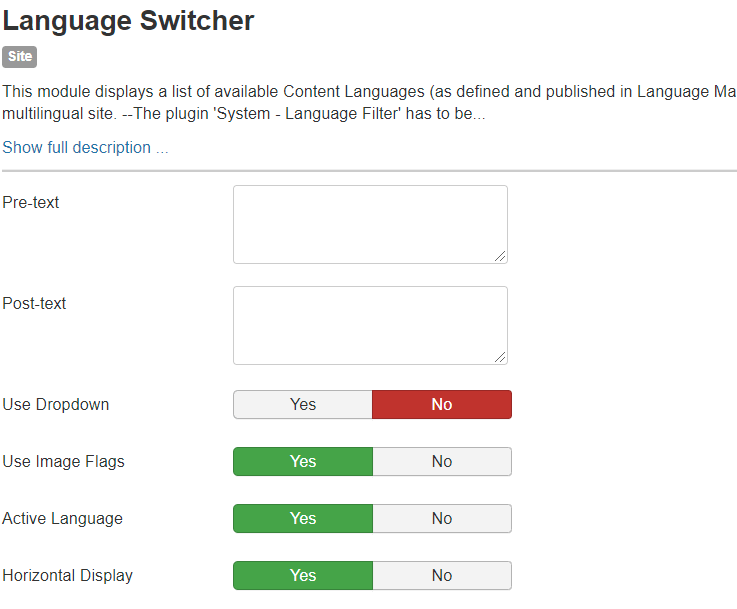Click the Post-text field label
This screenshot has width=737, height=609.
point(34,304)
